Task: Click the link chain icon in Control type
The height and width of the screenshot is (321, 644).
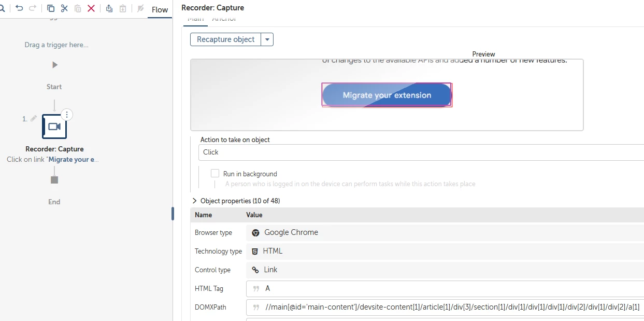Action: 255,270
